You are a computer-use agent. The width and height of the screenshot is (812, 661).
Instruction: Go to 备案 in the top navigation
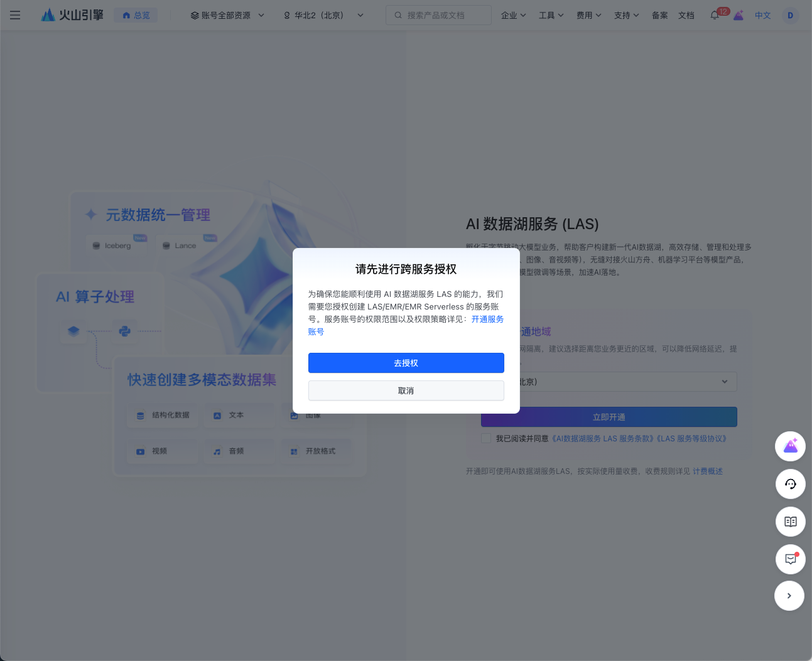(659, 15)
